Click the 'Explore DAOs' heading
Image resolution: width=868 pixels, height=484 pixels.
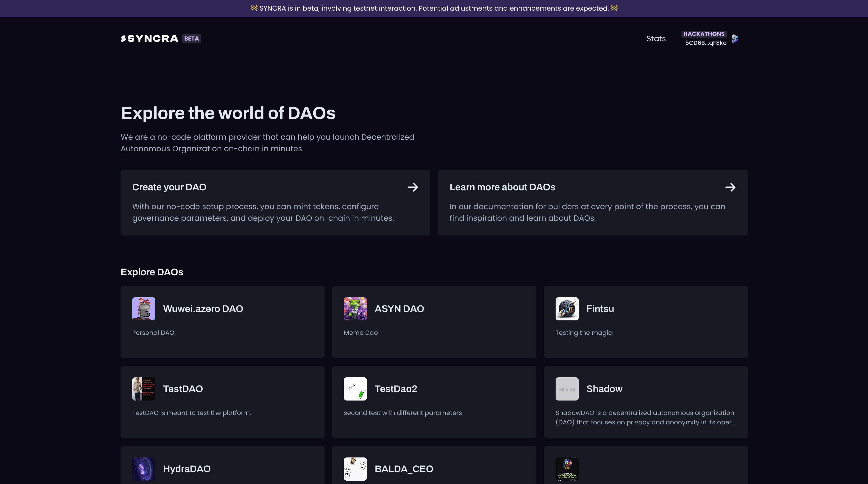[152, 272]
